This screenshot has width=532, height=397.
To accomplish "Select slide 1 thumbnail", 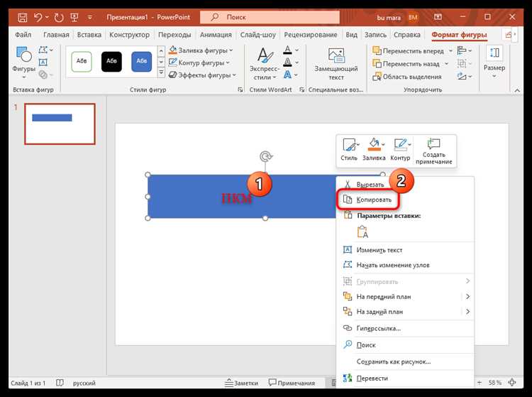I will [60, 124].
